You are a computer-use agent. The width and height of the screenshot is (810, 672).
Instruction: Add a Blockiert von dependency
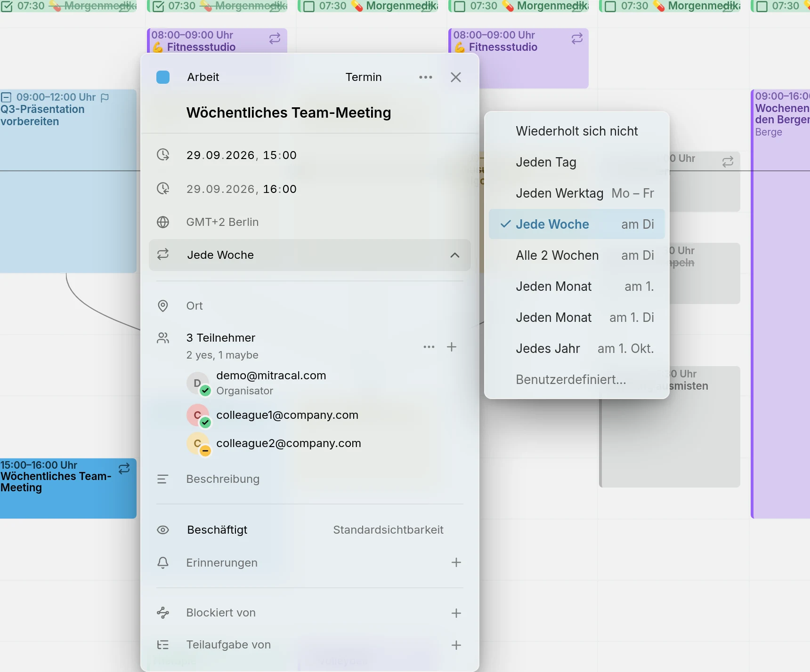(x=456, y=613)
